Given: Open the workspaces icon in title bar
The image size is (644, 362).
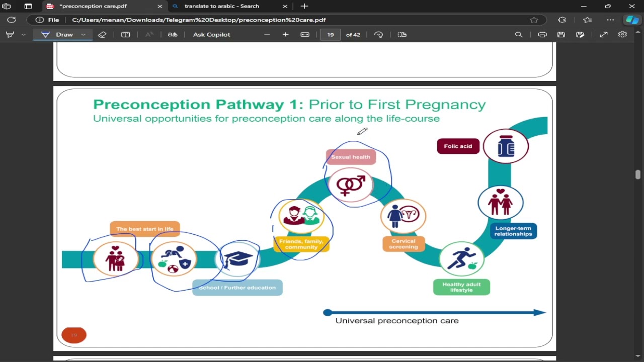Looking at the screenshot, I should tap(7, 6).
